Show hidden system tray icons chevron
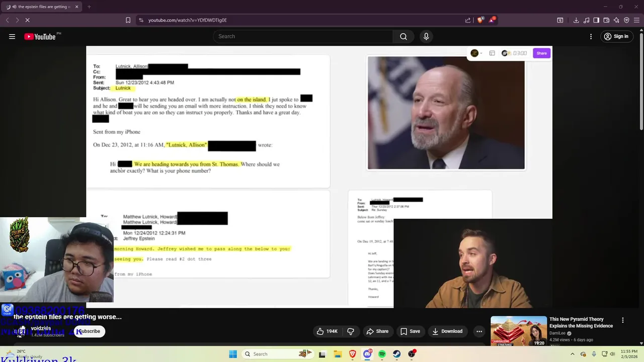This screenshot has width=644, height=362. (572, 354)
